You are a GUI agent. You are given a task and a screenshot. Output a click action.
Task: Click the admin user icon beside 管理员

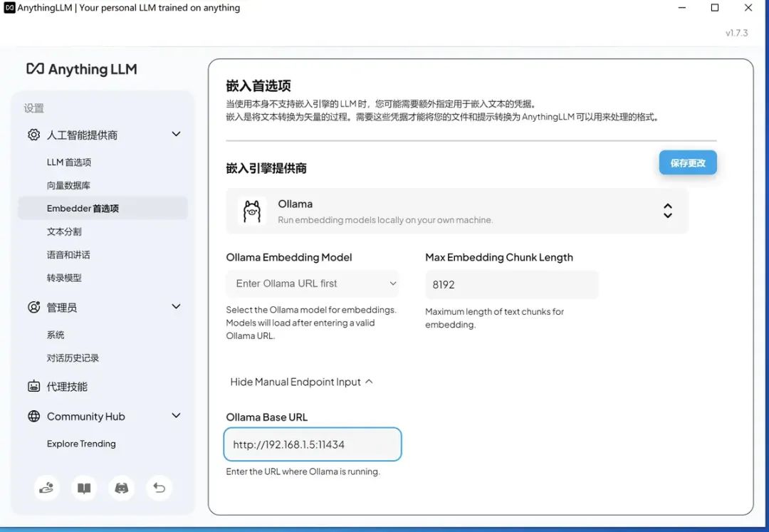click(x=33, y=308)
